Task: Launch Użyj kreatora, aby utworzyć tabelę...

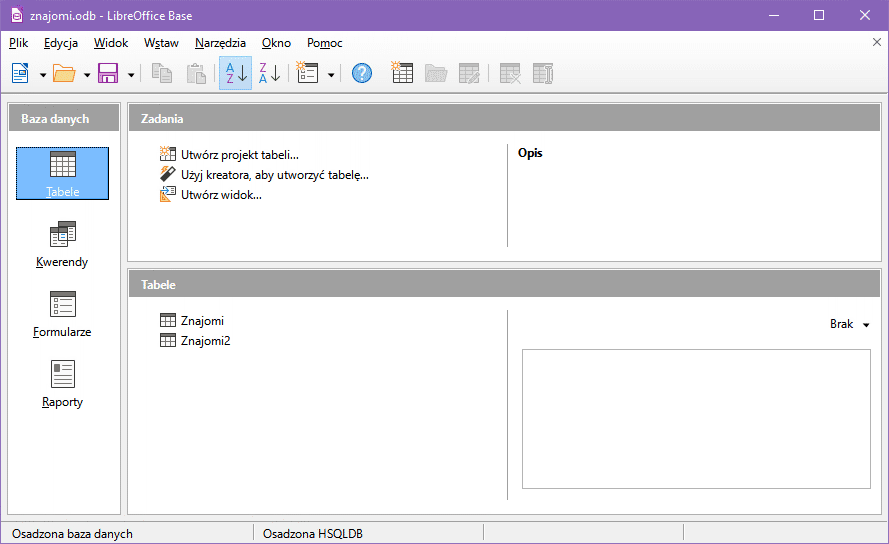Action: pos(274,175)
